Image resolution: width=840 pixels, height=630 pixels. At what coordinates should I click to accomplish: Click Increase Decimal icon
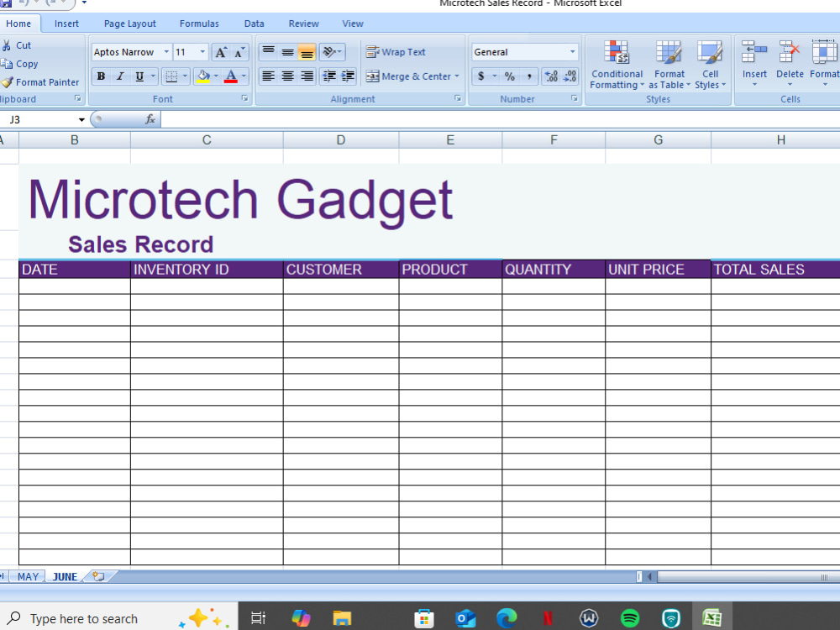[551, 76]
